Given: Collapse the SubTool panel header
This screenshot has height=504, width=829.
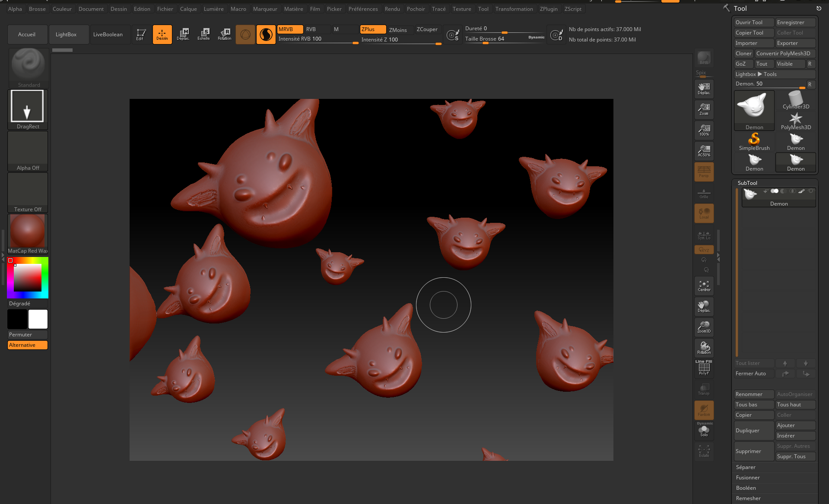Looking at the screenshot, I should point(747,183).
